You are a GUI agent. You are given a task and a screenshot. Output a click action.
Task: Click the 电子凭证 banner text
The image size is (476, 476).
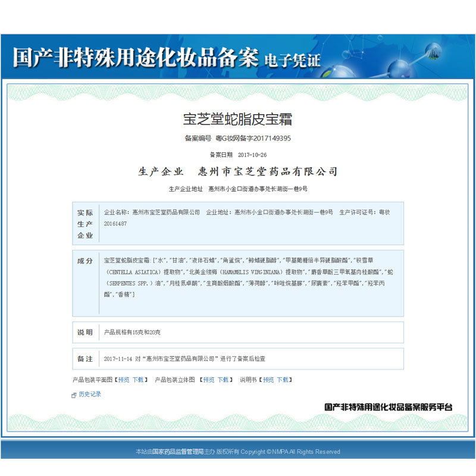[x=292, y=60]
